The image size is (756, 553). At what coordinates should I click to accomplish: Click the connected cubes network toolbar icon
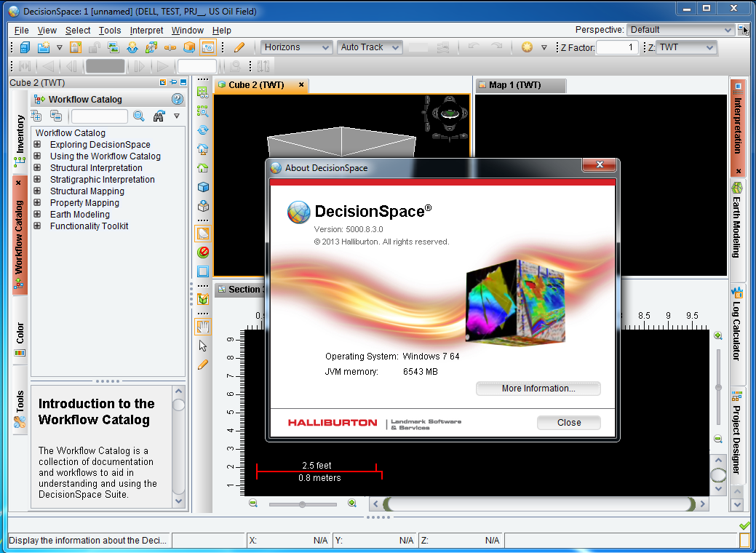151,47
